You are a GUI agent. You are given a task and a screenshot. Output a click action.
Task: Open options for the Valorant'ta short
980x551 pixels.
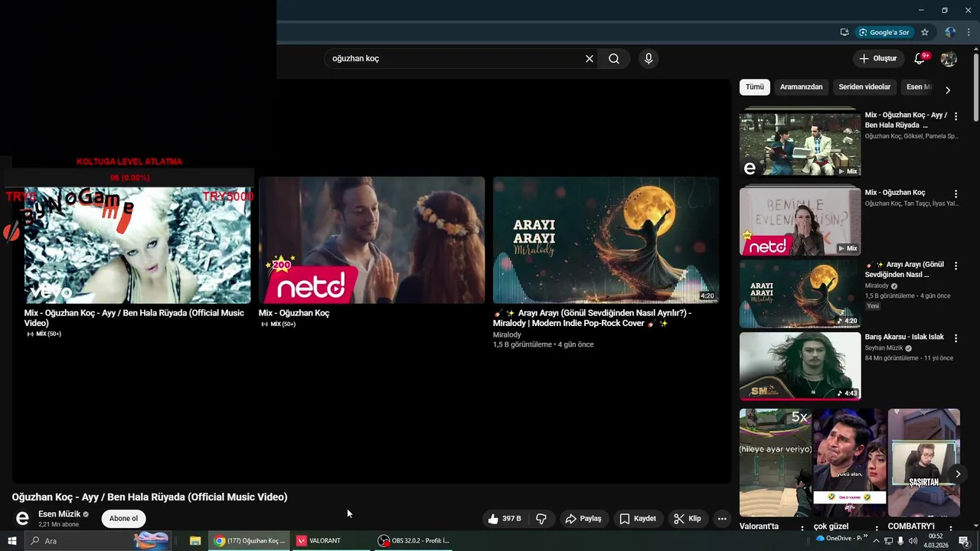802,528
